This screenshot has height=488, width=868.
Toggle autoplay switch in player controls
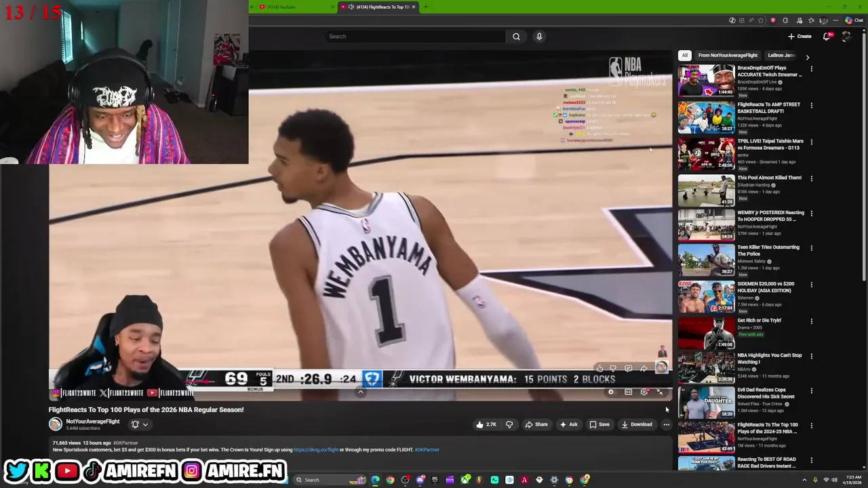610,392
